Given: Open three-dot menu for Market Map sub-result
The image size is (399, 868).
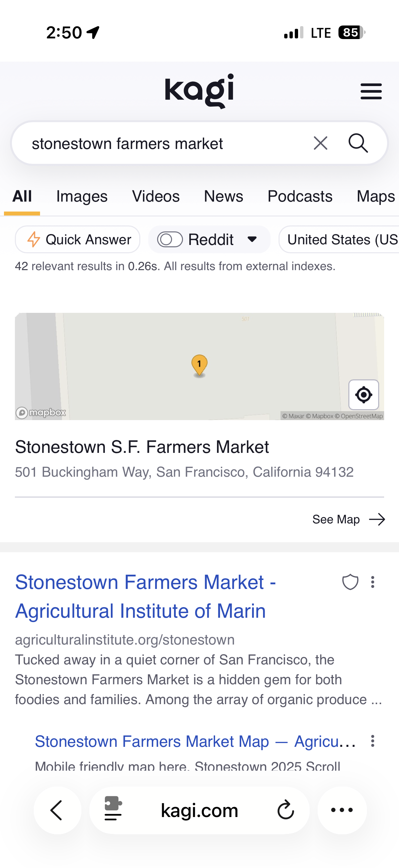Looking at the screenshot, I should tap(373, 741).
